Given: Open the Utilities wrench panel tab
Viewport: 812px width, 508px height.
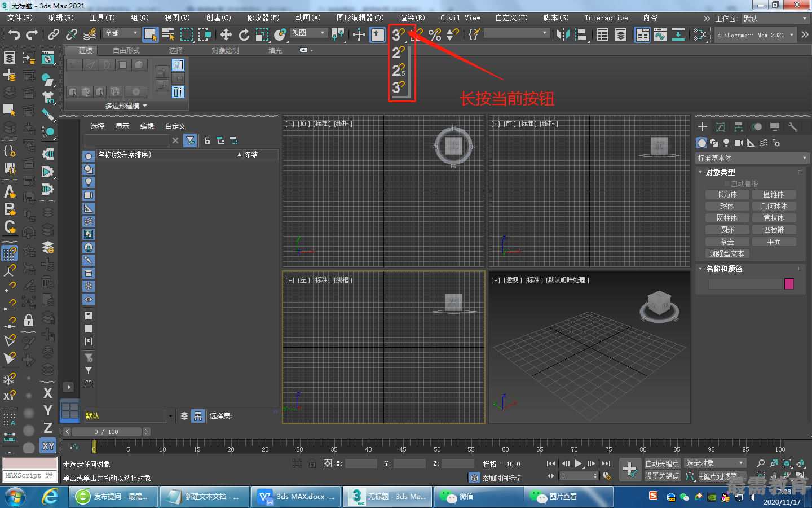Looking at the screenshot, I should [793, 126].
